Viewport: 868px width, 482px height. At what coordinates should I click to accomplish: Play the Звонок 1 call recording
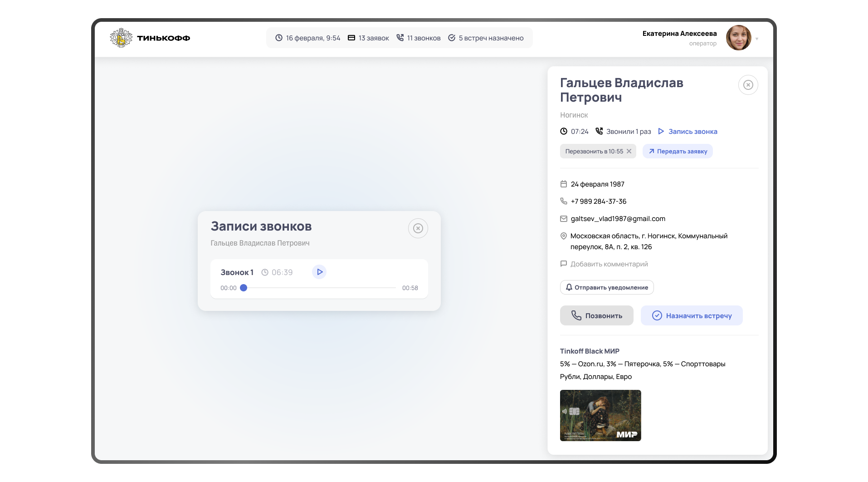319,272
